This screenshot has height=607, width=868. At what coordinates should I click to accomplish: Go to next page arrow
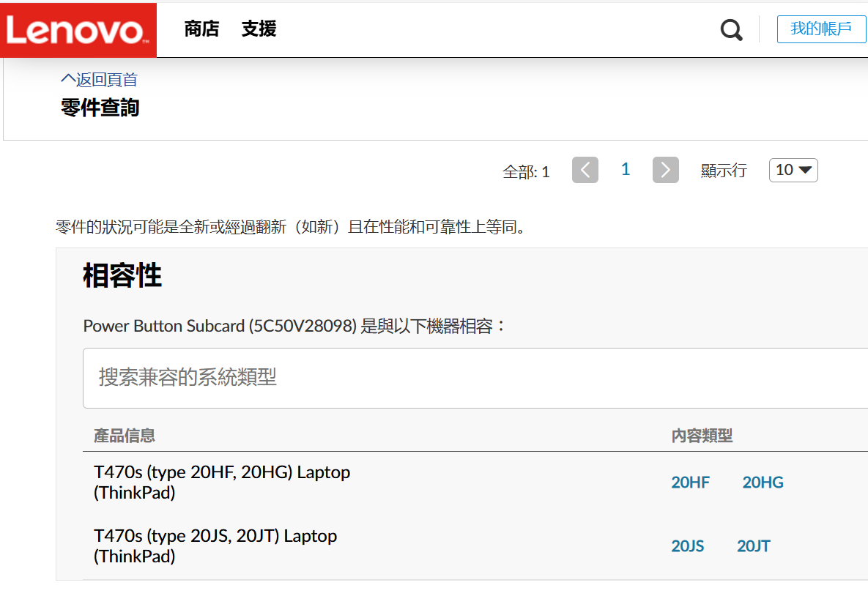click(665, 170)
